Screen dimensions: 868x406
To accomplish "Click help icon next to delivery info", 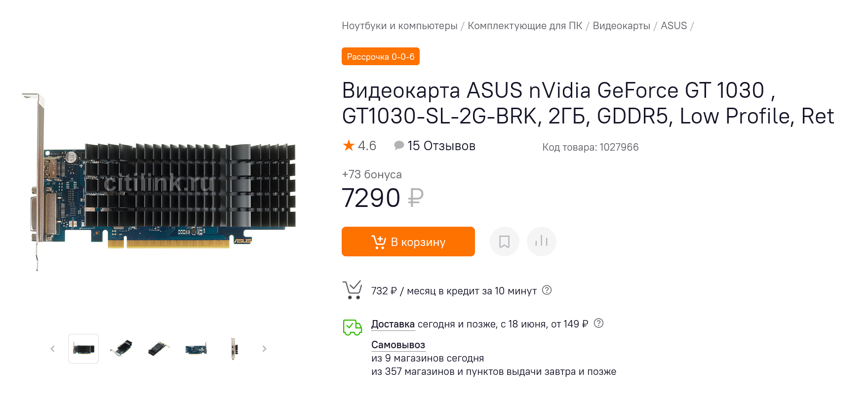I will coord(598,323).
